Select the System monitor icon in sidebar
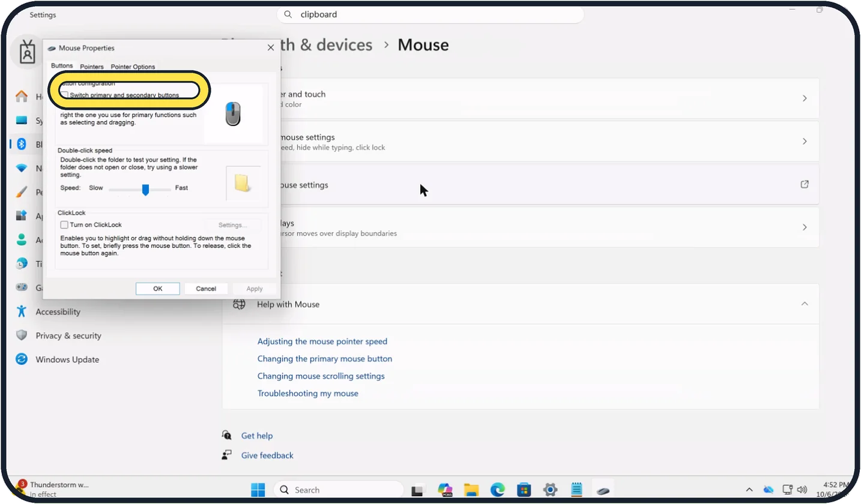Image resolution: width=861 pixels, height=504 pixels. pyautogui.click(x=22, y=121)
